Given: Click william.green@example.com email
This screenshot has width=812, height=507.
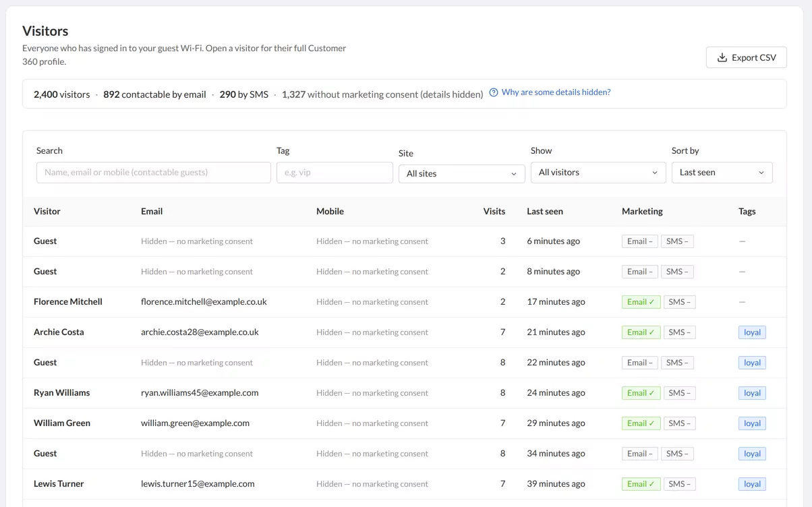Looking at the screenshot, I should [x=195, y=423].
